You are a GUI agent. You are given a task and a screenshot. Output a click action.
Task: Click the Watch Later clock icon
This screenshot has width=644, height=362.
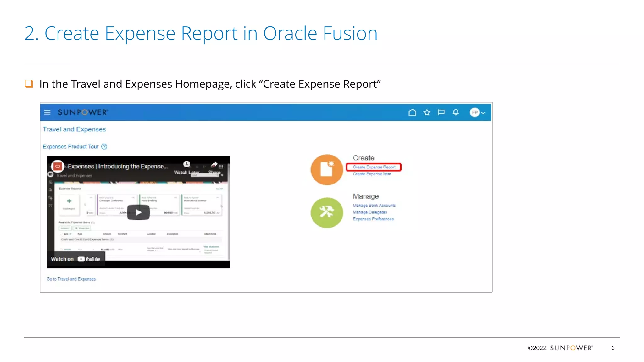pyautogui.click(x=187, y=164)
